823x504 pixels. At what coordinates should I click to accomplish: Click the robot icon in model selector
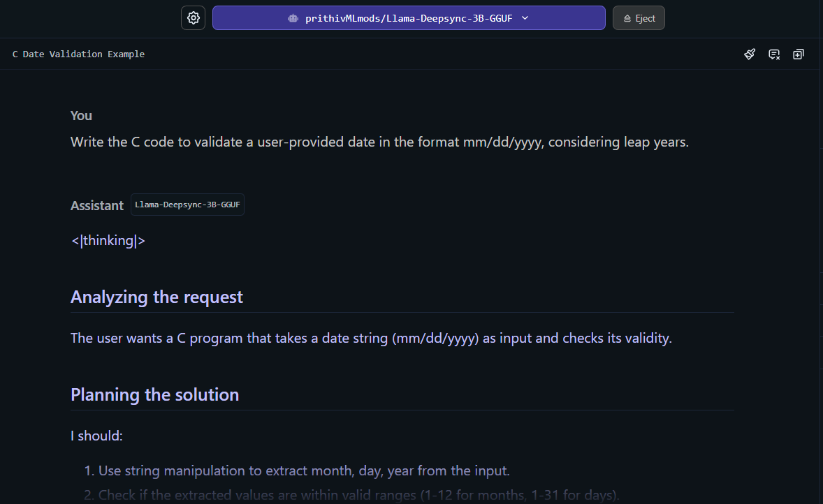click(293, 18)
